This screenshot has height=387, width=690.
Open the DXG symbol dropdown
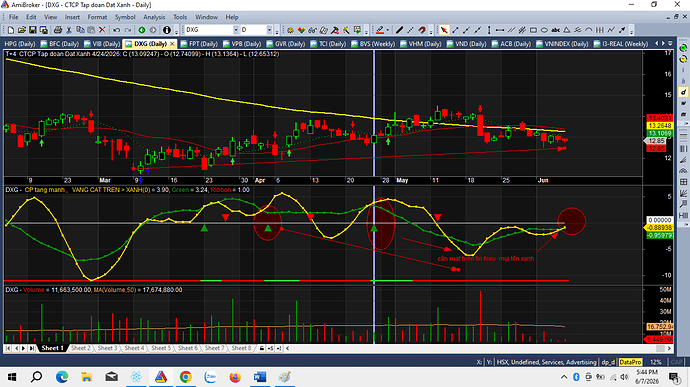pos(236,30)
